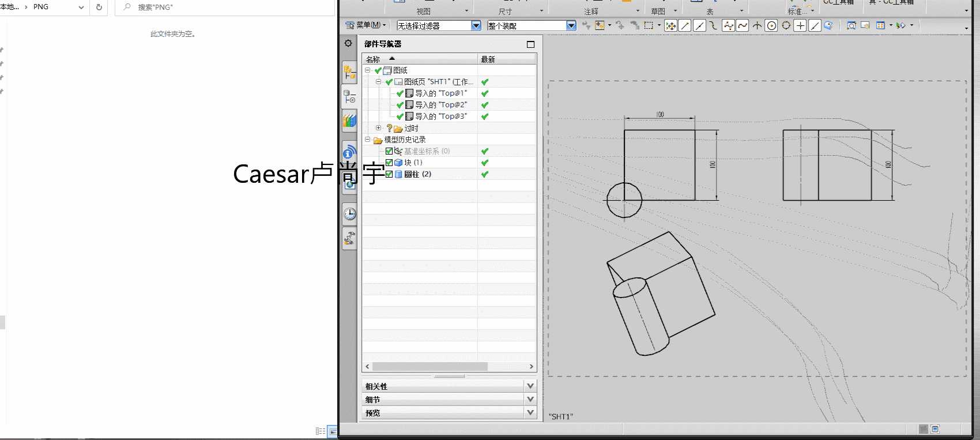Viewport: 980px width, 440px height.
Task: Enable the Control Point snap icon
Action: click(x=714, y=25)
